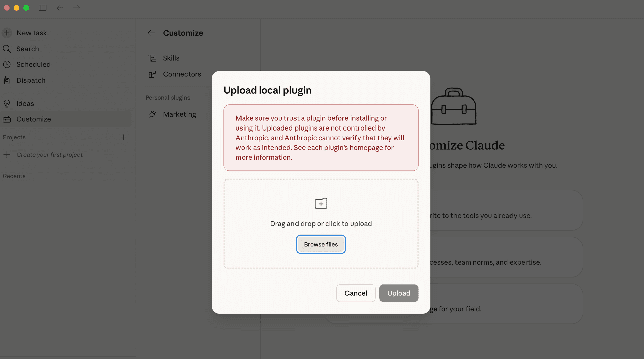Click back arrow next to Customize heading

[x=151, y=33]
